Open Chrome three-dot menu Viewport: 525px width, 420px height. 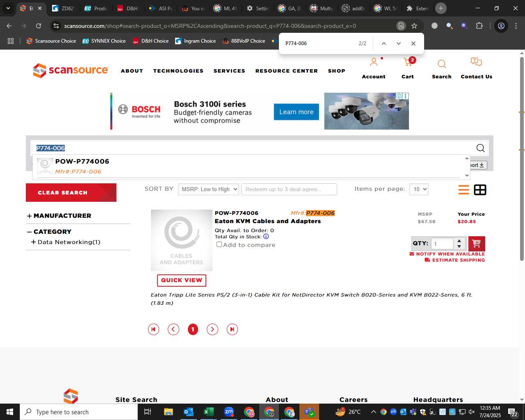pos(516,26)
